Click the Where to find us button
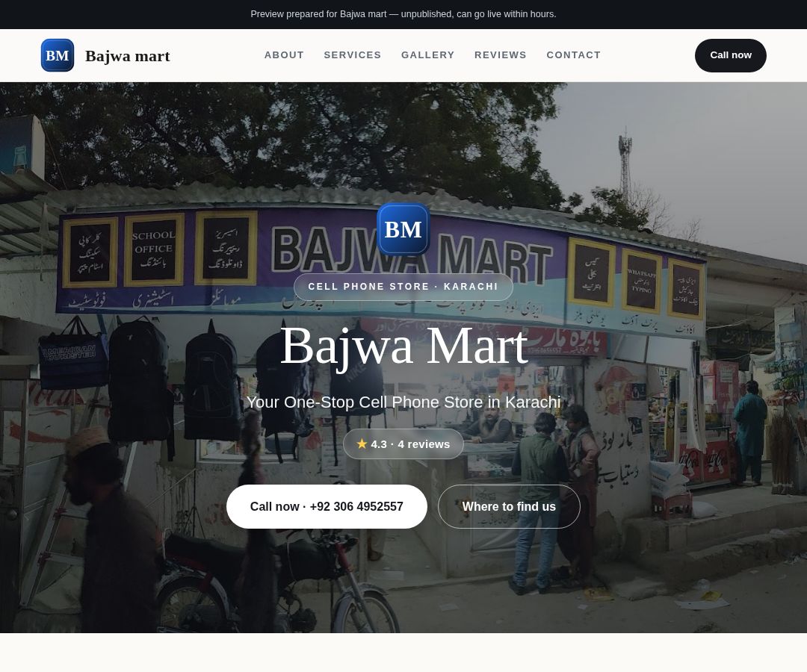The height and width of the screenshot is (672, 807). 509,506
